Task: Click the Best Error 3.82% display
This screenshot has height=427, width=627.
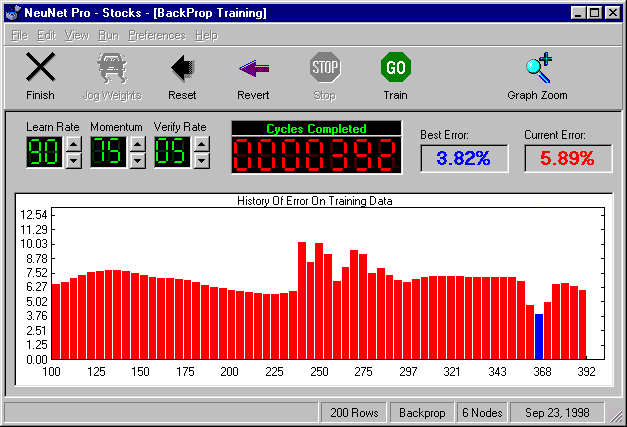Action: (x=463, y=158)
